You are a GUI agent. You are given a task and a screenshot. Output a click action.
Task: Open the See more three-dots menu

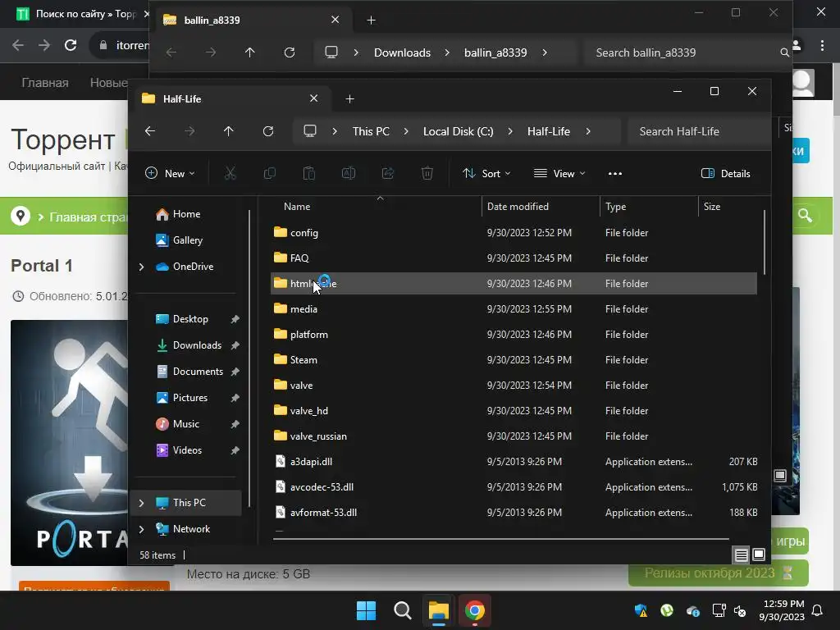point(615,174)
